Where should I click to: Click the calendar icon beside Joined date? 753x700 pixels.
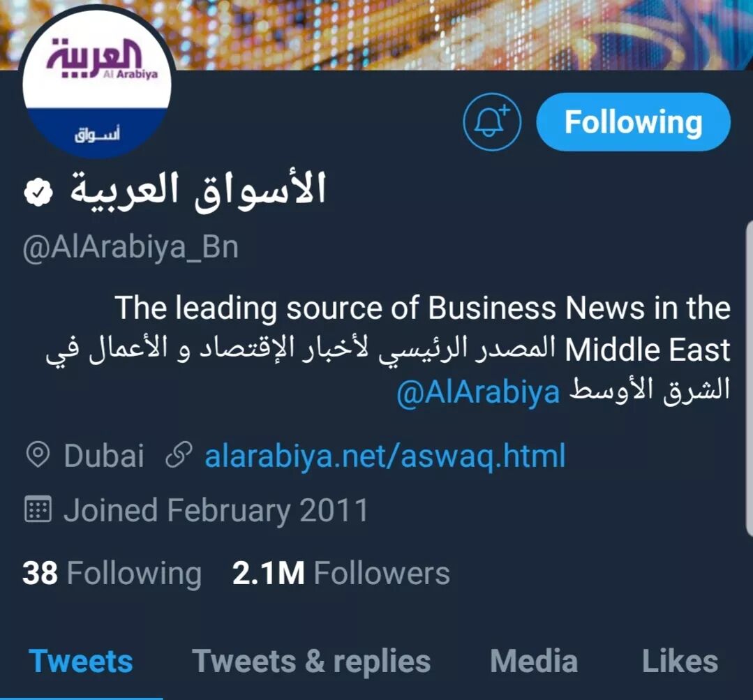click(x=38, y=509)
